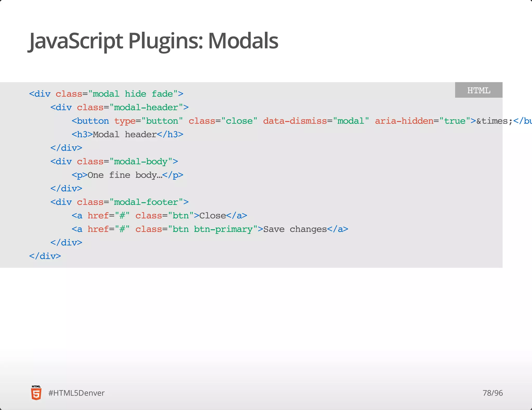
Task: Click the button type="button" code line
Action: 302,121
